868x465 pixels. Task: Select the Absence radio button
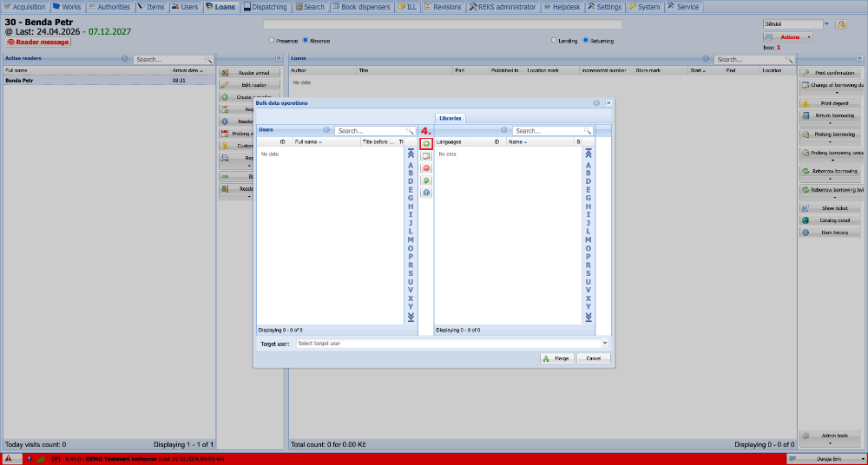(x=305, y=41)
